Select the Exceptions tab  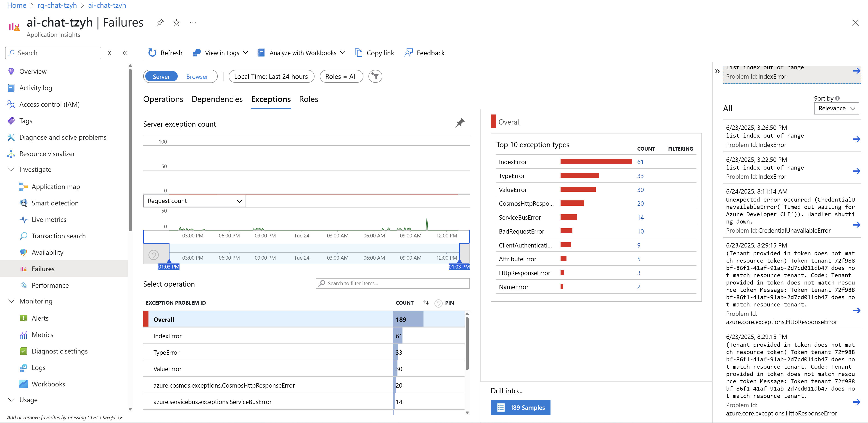coord(271,99)
